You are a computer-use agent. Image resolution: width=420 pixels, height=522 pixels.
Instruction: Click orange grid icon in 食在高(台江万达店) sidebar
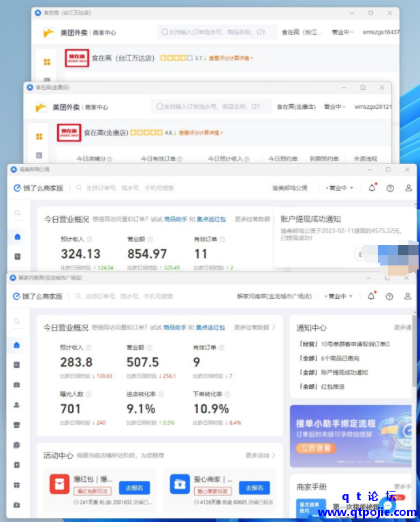point(47,62)
